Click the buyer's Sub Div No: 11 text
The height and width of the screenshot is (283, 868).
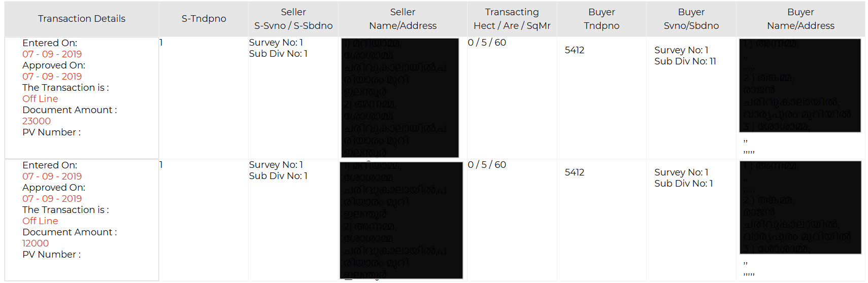click(685, 61)
